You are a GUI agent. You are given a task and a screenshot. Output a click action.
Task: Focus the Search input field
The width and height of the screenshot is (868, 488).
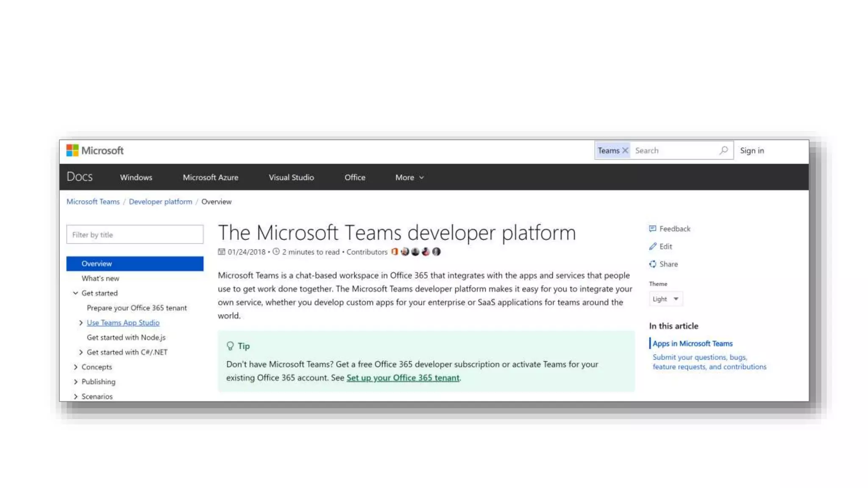pyautogui.click(x=674, y=150)
